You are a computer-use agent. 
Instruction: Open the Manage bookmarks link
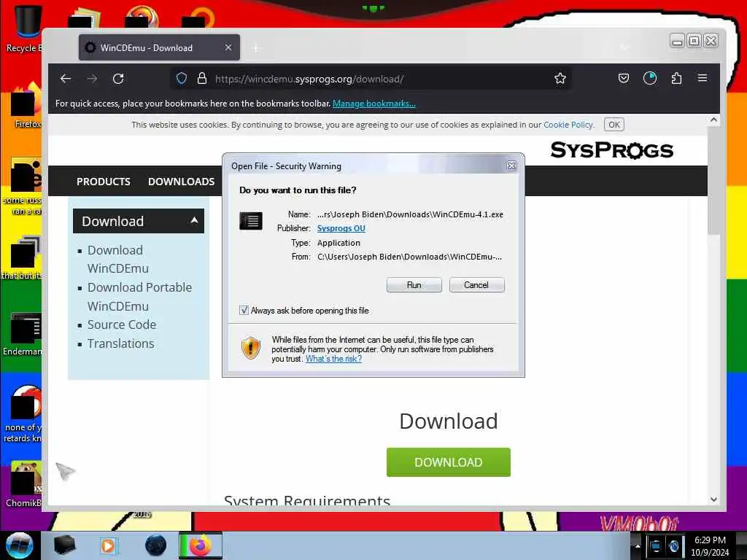[374, 104]
